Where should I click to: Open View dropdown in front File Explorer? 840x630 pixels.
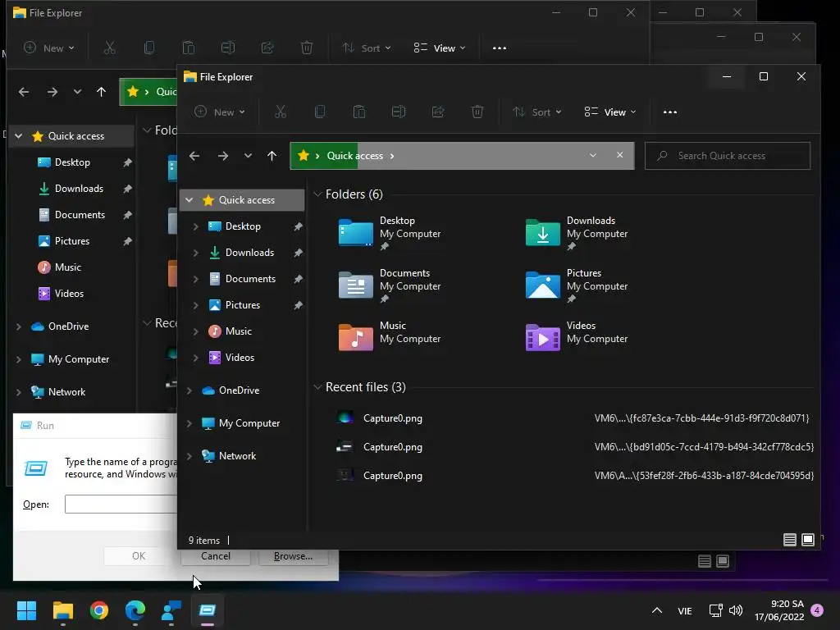(x=610, y=112)
